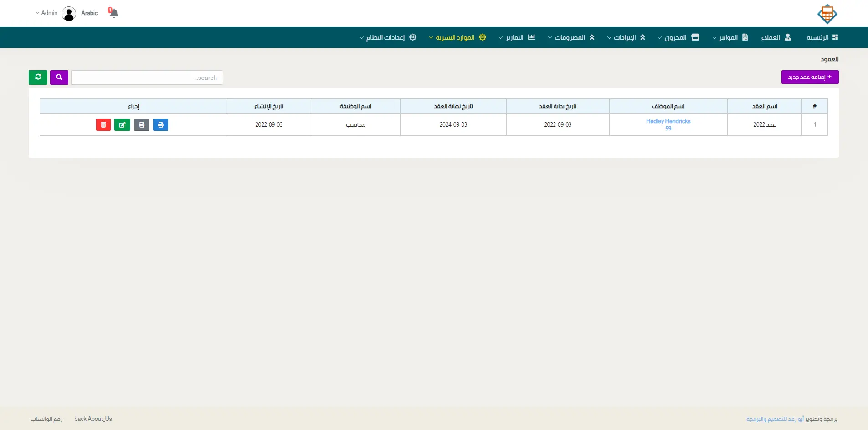The width and height of the screenshot is (868, 430).
Task: Go to the الرئيسية home menu
Action: [x=822, y=37]
